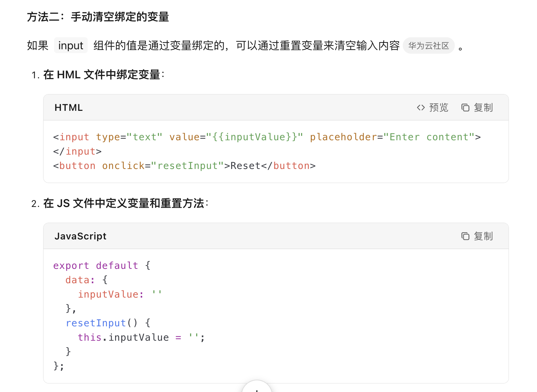Click the list item 在 JS 文件中定义变量和重置方法
537x392 pixels.
[126, 203]
